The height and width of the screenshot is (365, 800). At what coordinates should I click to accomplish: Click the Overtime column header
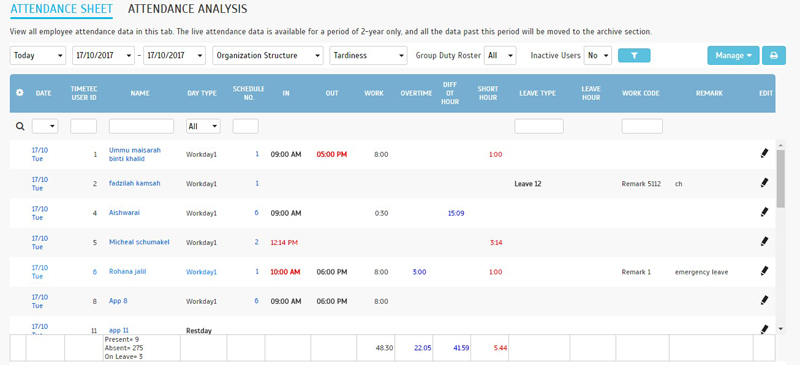(x=416, y=93)
